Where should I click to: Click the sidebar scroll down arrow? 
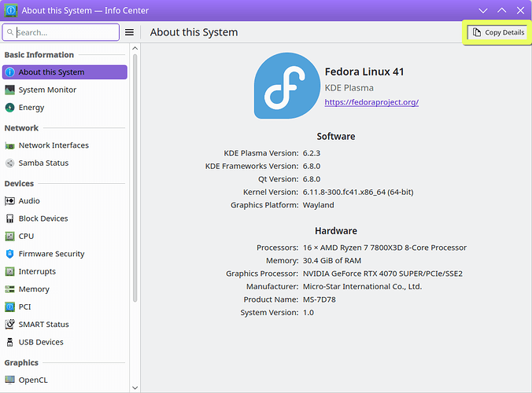pyautogui.click(x=135, y=387)
